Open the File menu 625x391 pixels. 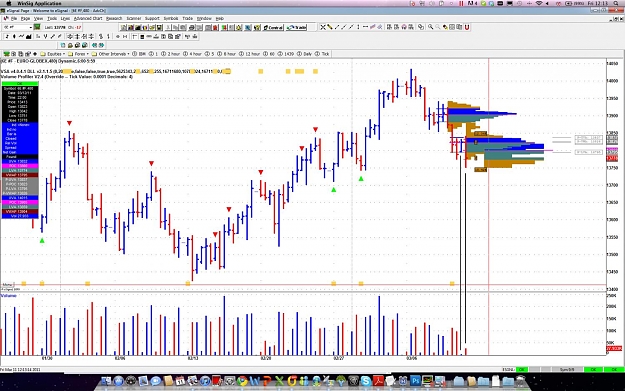point(14,18)
